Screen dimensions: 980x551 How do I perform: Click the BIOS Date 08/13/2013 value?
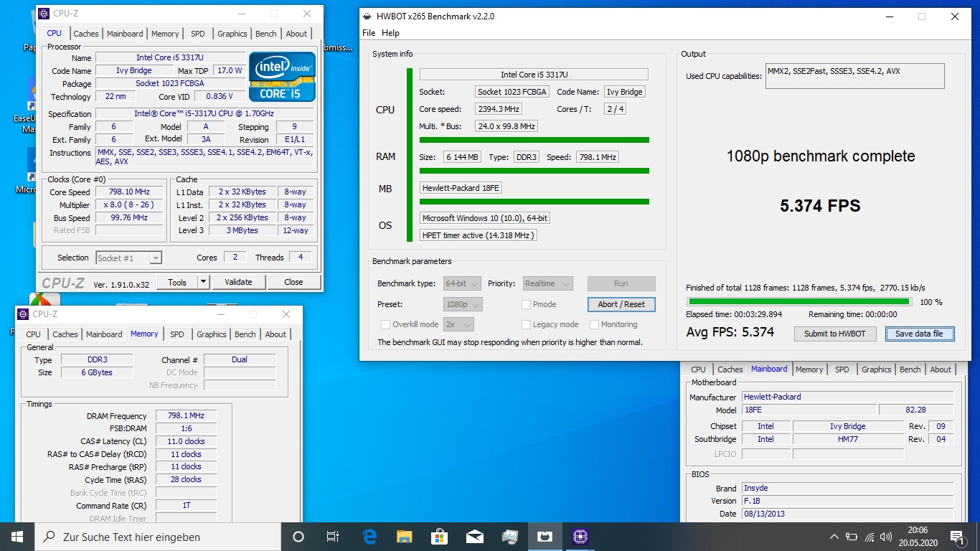[848, 514]
